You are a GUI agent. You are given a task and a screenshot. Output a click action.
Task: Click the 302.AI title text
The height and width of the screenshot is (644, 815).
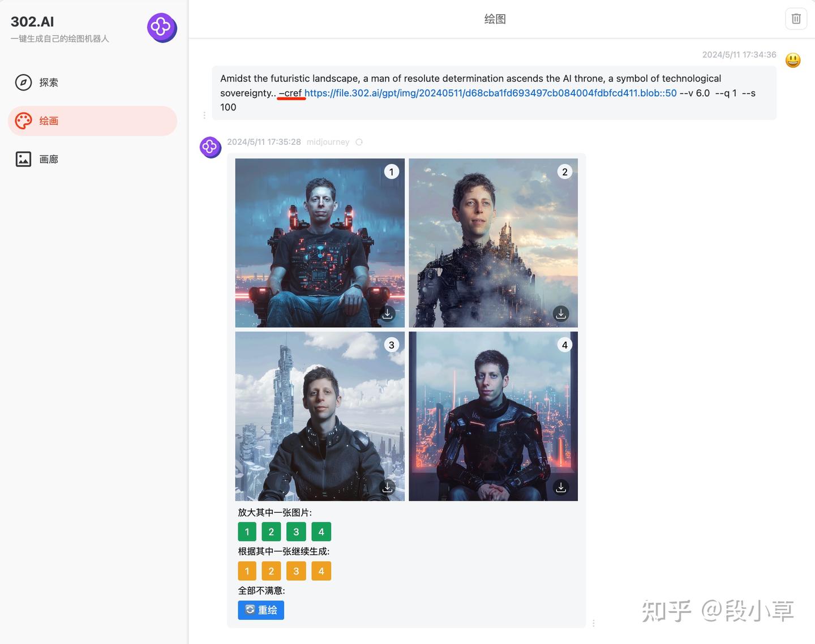tap(32, 22)
